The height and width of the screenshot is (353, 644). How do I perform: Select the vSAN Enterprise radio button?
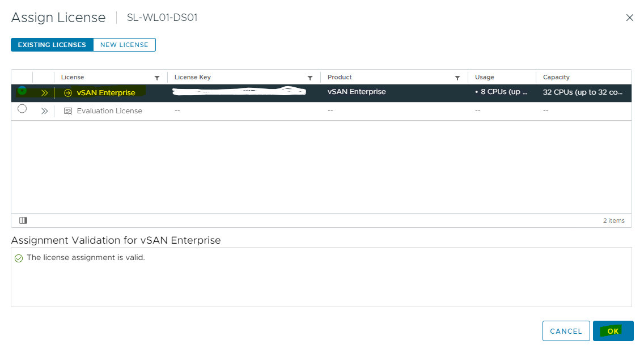22,91
